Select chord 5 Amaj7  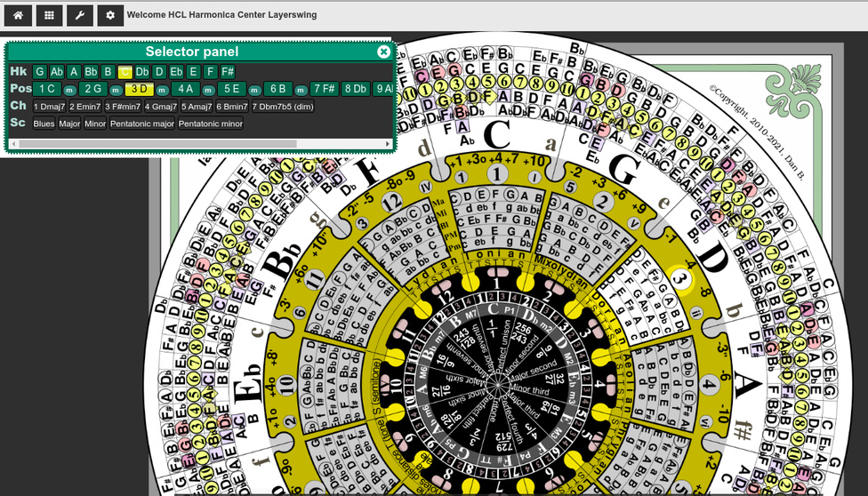197,107
